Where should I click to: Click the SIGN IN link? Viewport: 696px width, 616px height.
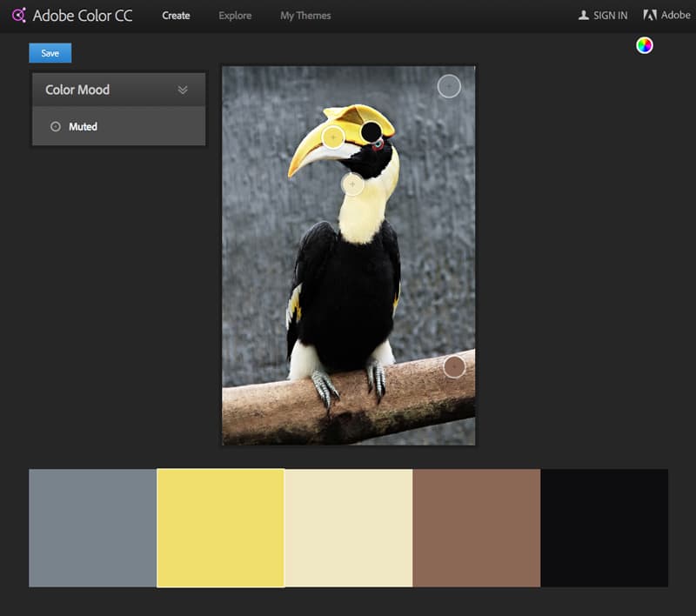coord(603,16)
